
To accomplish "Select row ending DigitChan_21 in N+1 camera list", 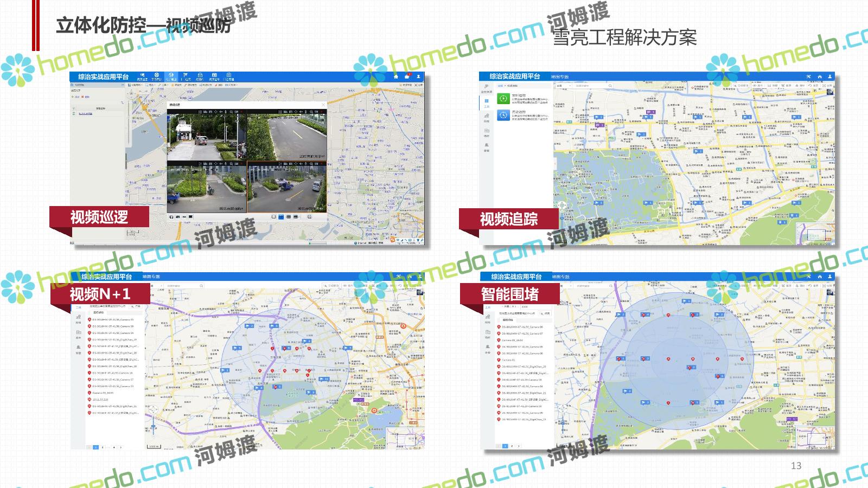I will [111, 406].
